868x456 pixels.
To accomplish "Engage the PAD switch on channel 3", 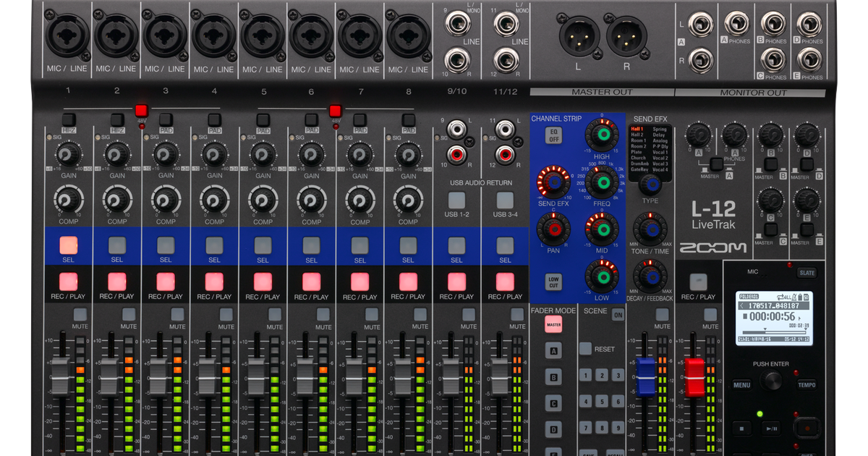I will pyautogui.click(x=166, y=119).
